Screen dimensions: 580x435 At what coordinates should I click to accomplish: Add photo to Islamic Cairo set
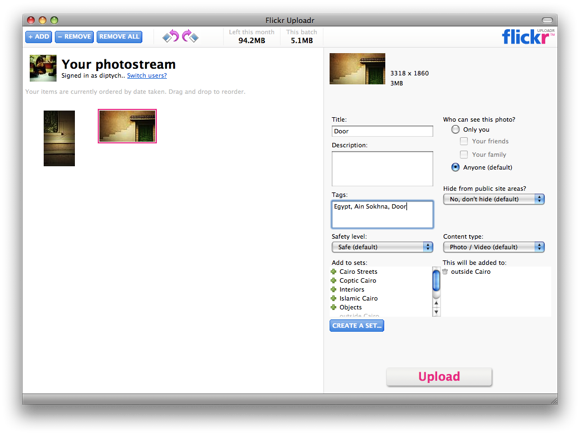pos(334,298)
